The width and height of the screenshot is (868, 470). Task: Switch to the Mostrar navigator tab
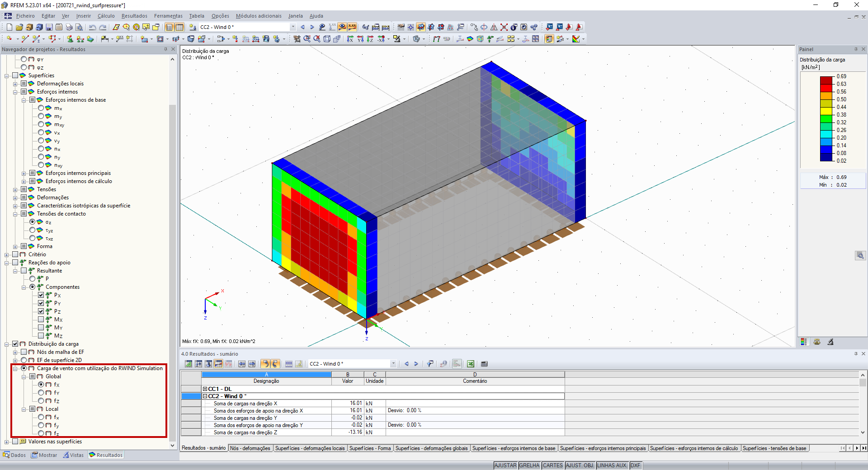(x=44, y=455)
